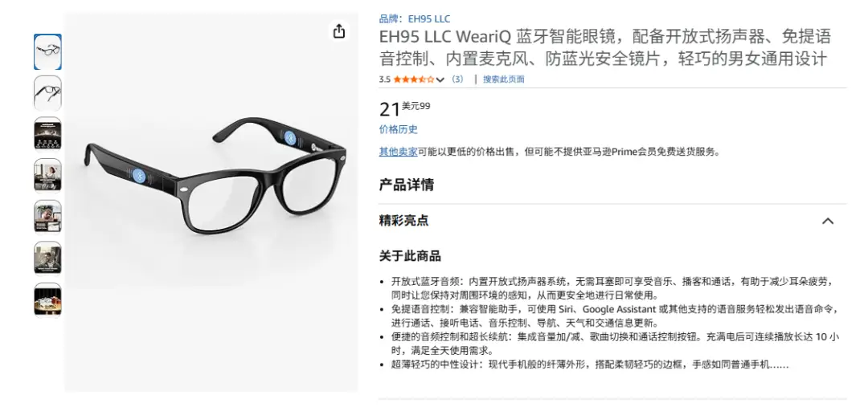Click the star rating icons
This screenshot has width=868, height=407.
pos(414,79)
